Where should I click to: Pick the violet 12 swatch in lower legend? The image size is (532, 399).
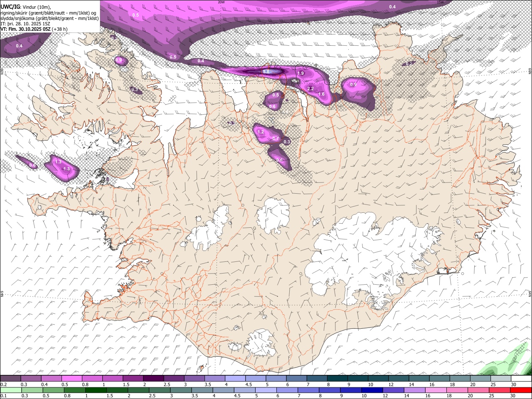pyautogui.click(x=393, y=390)
